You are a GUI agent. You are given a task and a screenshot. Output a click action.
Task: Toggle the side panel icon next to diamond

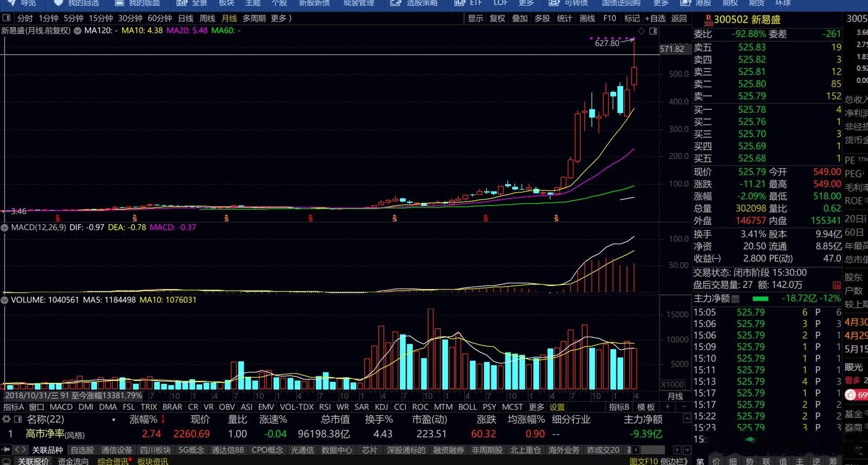pos(653,31)
